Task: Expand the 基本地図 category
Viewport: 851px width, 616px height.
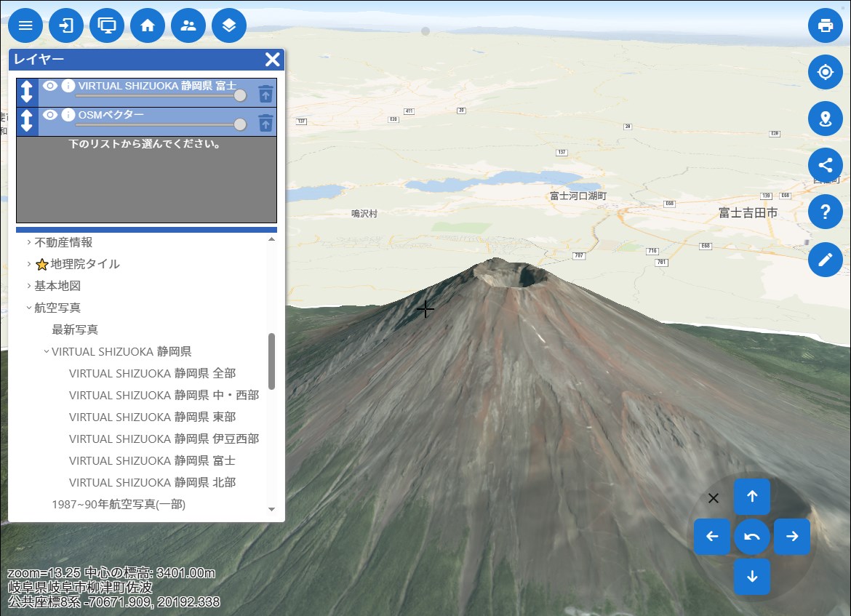Action: point(29,286)
